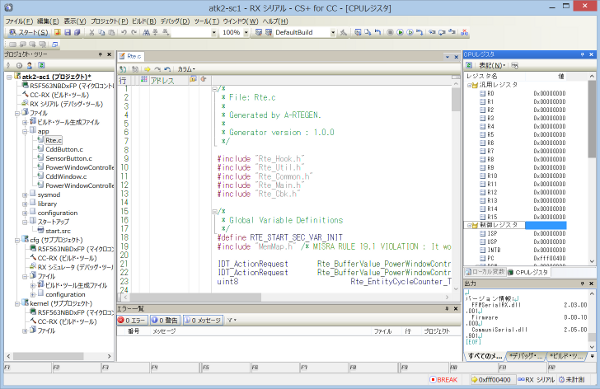This screenshot has width=600, height=389.
Task: Open Find with the binoculars icon
Action: pyautogui.click(x=146, y=33)
